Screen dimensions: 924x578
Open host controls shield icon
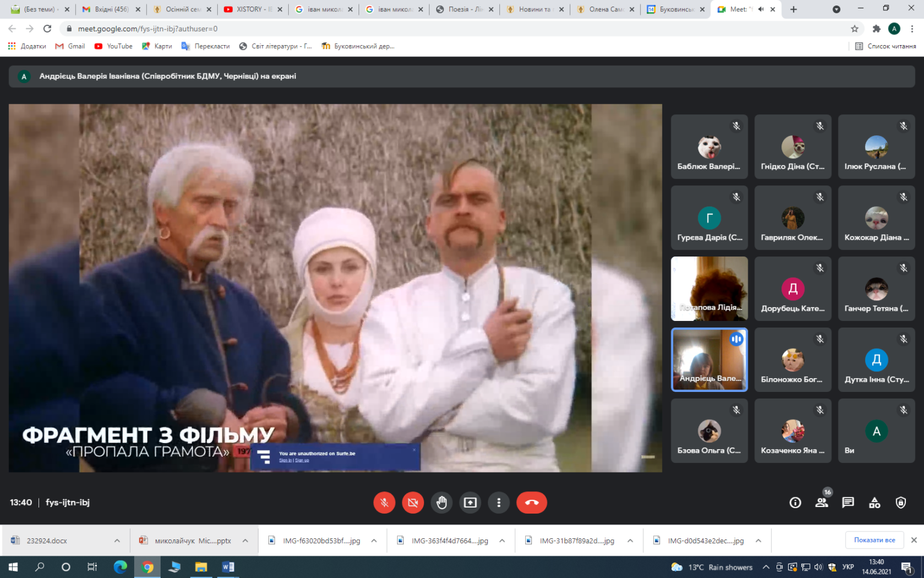point(901,503)
